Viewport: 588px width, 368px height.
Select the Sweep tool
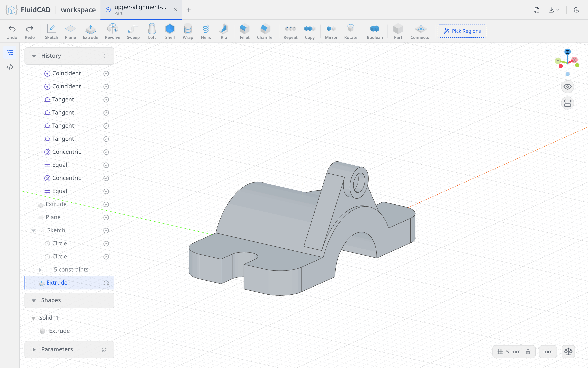133,31
